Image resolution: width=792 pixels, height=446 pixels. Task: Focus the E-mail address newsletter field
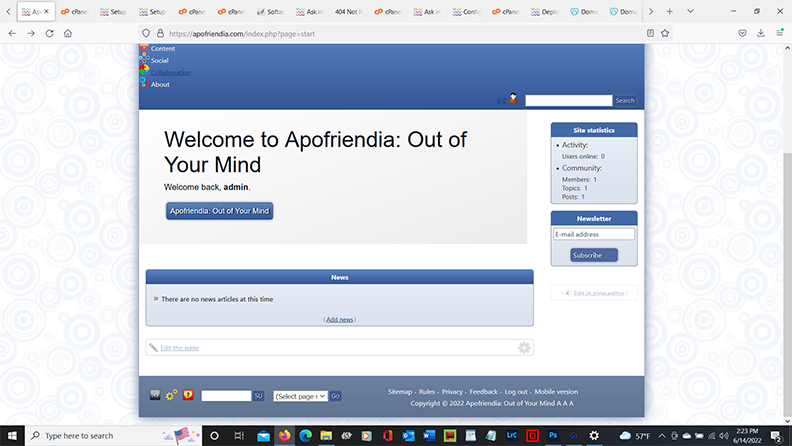pos(594,234)
